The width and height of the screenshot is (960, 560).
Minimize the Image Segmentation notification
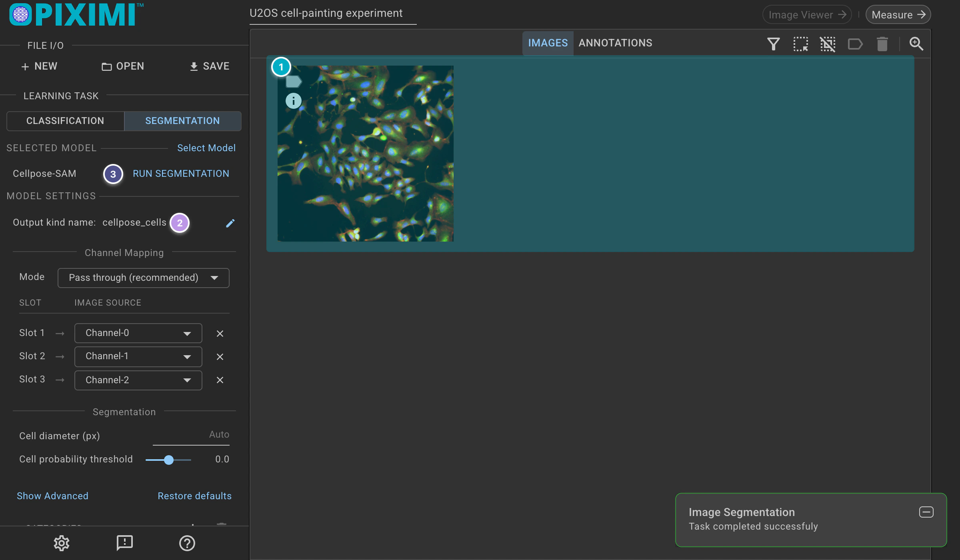click(926, 512)
